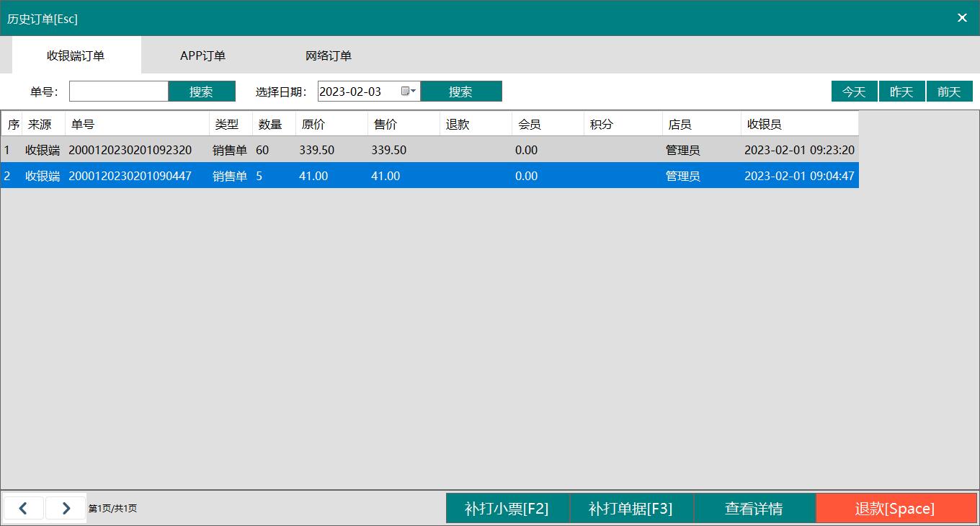Screen dimensions: 980x526
Task: Close the history orders window
Action: (x=962, y=18)
